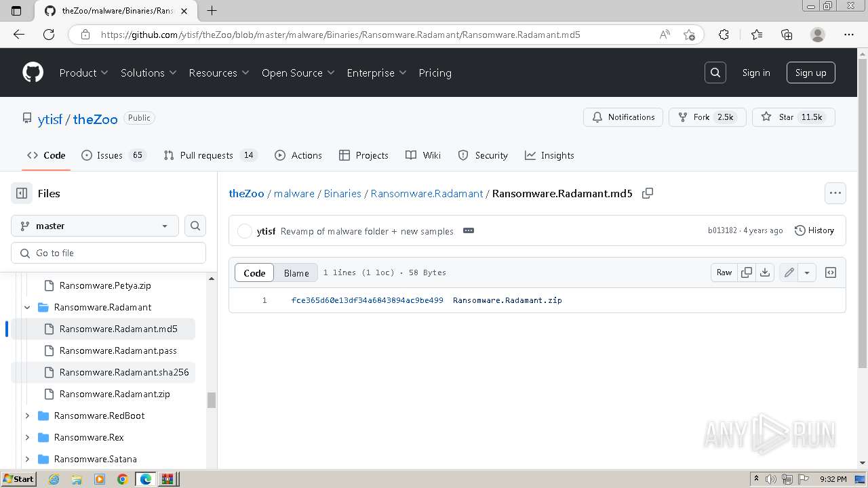This screenshot has width=868, height=488.
Task: Click the Sign up button
Action: point(810,73)
